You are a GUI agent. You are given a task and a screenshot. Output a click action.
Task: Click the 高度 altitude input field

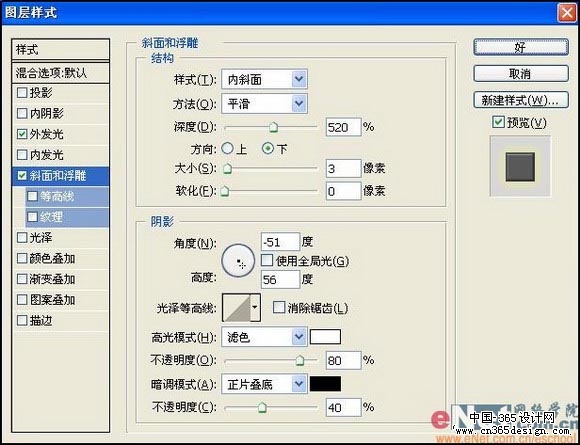pos(280,280)
